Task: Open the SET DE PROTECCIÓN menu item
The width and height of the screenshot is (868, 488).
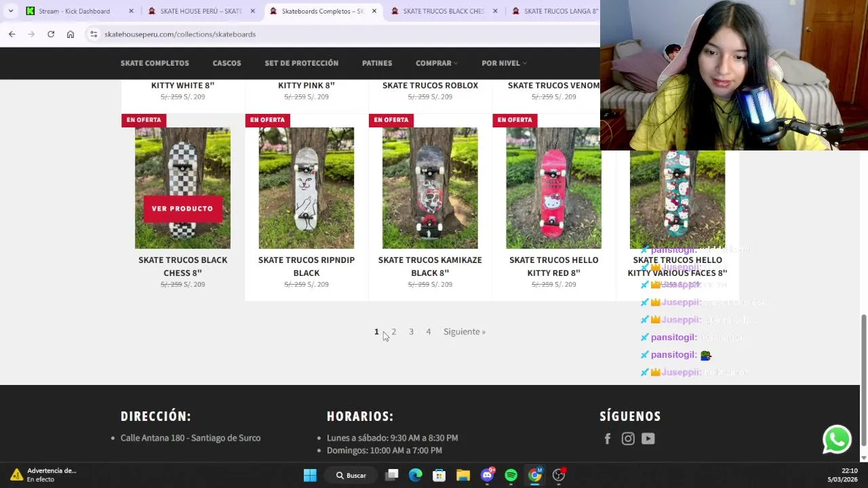Action: click(301, 63)
